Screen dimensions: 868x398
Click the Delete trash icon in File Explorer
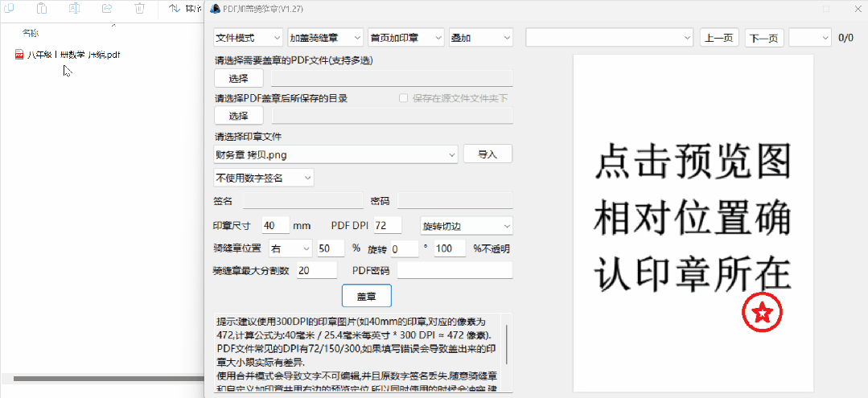coord(140,8)
